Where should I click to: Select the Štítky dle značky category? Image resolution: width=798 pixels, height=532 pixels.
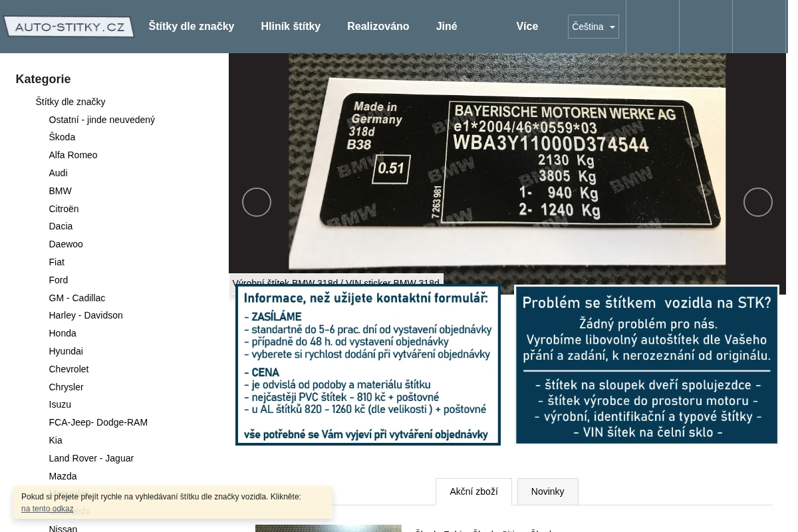pos(70,102)
